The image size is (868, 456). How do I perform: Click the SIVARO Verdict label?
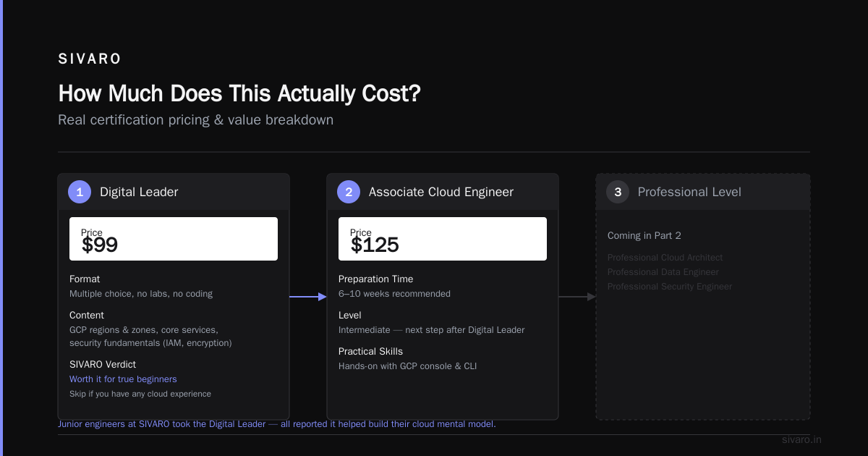(x=103, y=364)
